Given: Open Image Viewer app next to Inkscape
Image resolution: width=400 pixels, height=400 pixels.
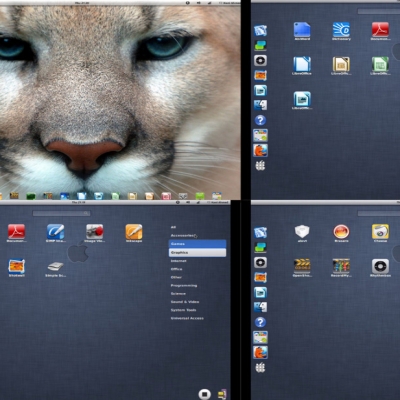Looking at the screenshot, I should point(95,232).
